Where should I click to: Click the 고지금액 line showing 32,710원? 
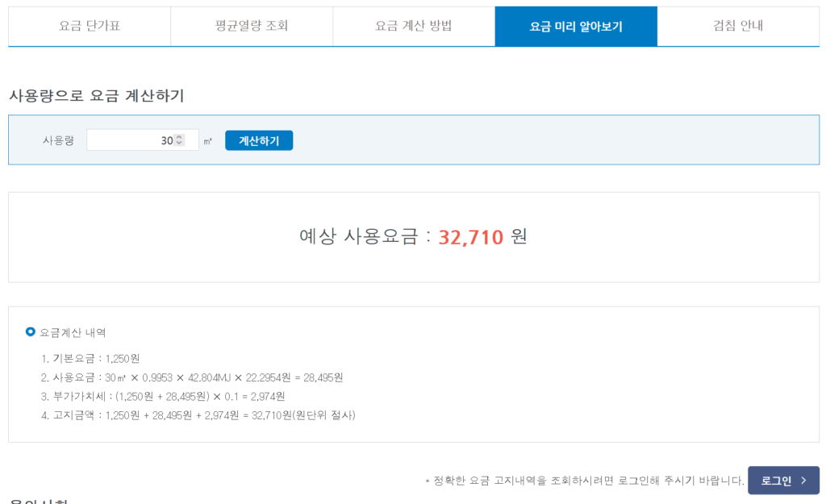(x=198, y=415)
